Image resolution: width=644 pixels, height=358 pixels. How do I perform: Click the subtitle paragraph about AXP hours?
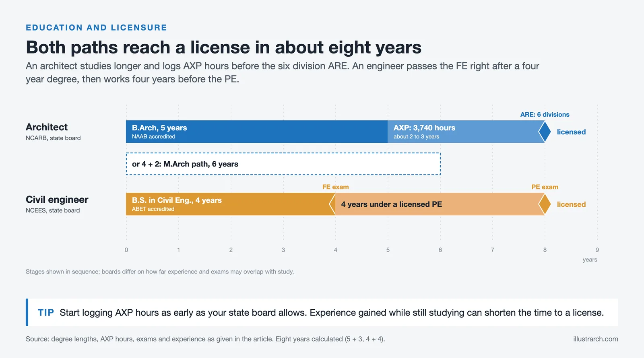point(283,72)
